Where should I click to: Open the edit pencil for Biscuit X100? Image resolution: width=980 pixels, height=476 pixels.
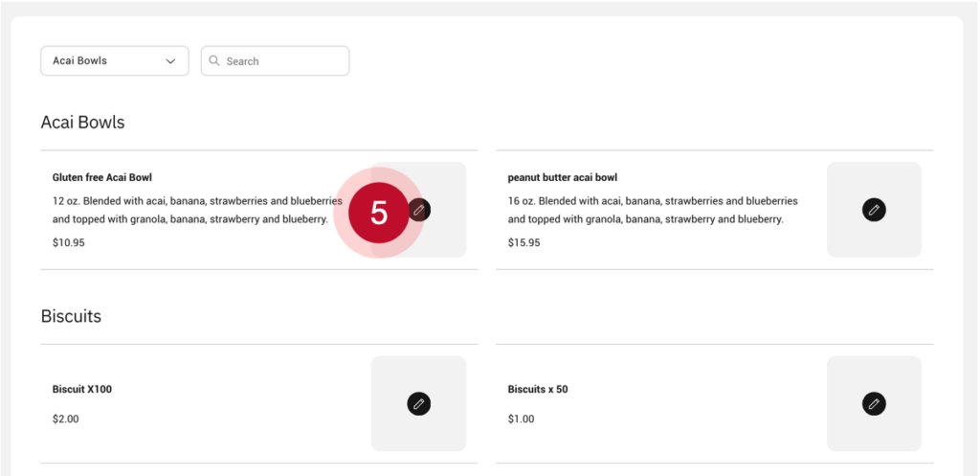click(418, 404)
